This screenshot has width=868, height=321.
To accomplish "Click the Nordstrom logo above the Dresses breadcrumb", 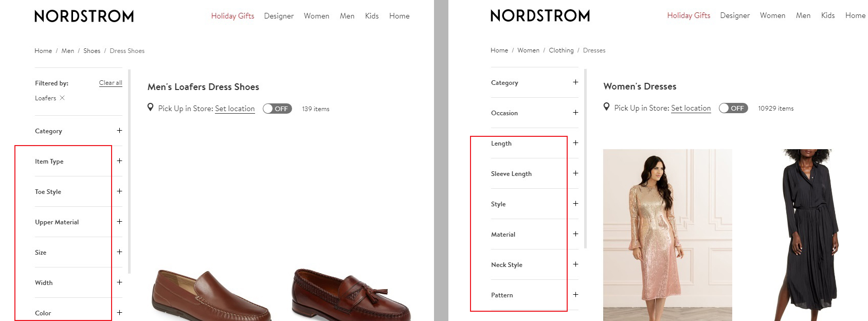I will point(540,16).
